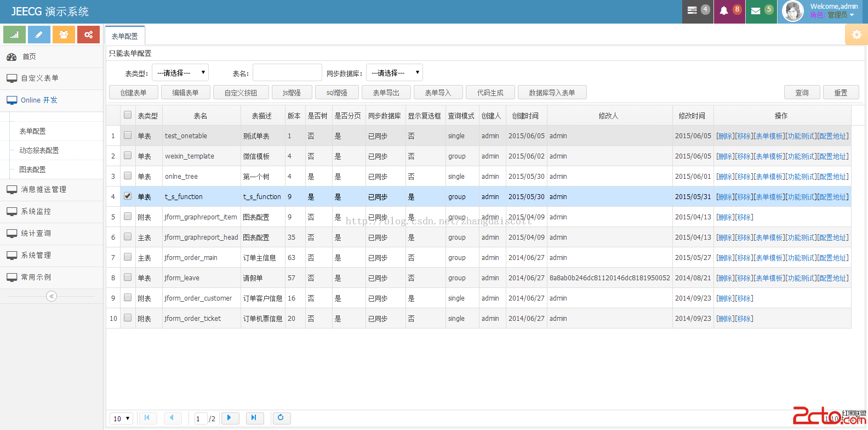
Task: Sort by the 表名 column header
Action: point(201,116)
